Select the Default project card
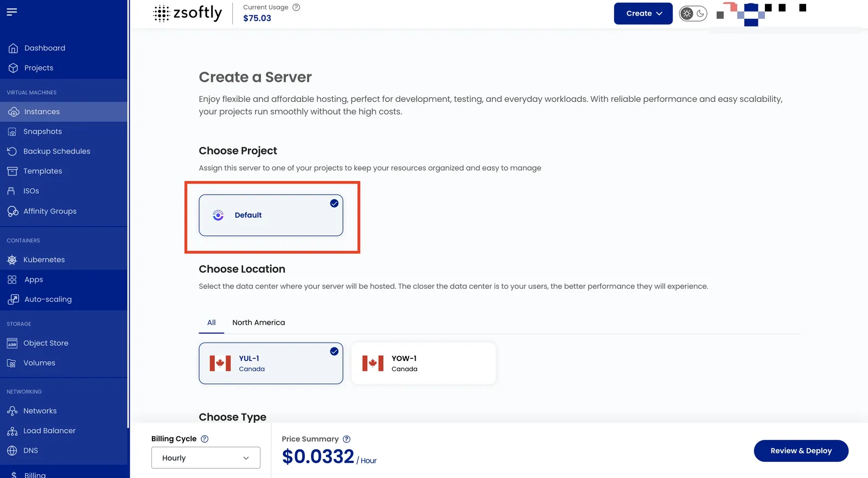This screenshot has width=868, height=478. [x=271, y=215]
